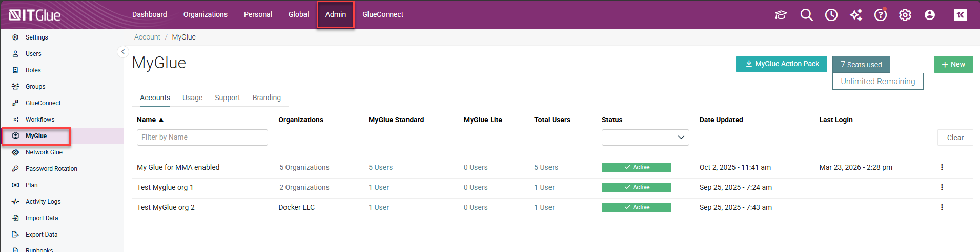Screen dimensions: 980x252
Task: Open Organizations in the top navigation
Action: tap(205, 14)
